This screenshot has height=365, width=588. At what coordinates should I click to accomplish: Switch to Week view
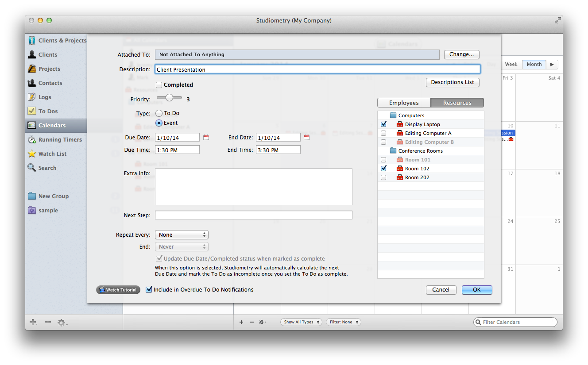tap(511, 64)
